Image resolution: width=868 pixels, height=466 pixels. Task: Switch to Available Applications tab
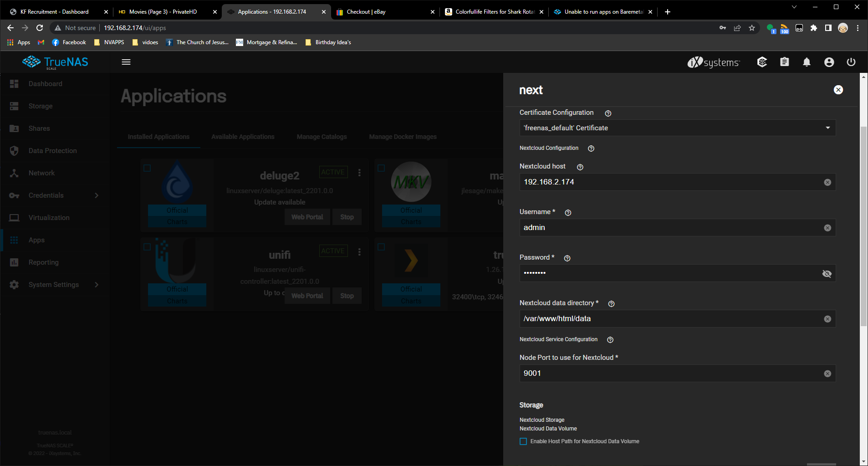point(243,137)
